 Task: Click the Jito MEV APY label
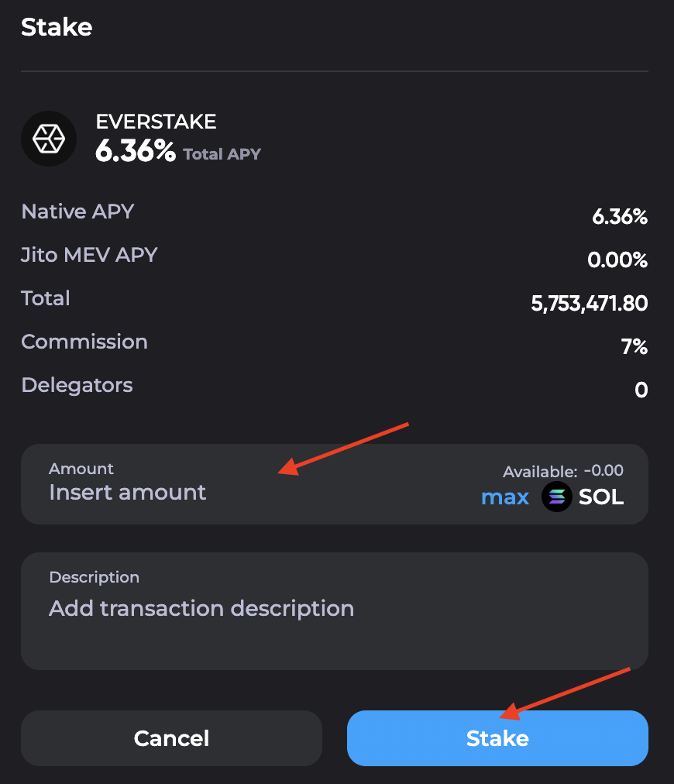click(x=89, y=255)
